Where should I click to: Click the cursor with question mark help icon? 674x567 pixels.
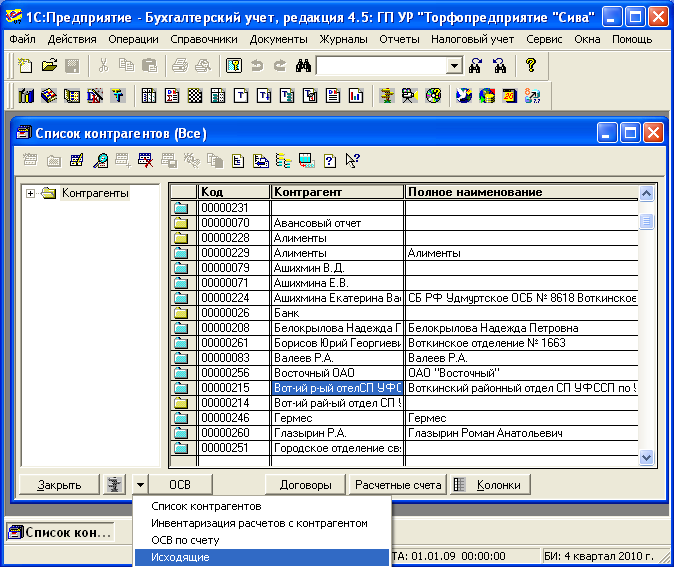pyautogui.click(x=353, y=161)
